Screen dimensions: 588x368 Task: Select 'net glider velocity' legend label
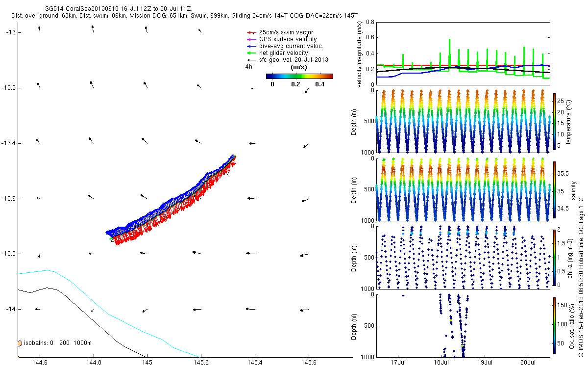(283, 53)
